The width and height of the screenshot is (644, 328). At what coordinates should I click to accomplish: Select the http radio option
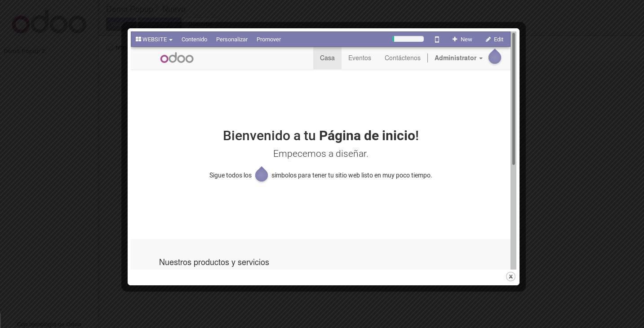tap(110, 48)
